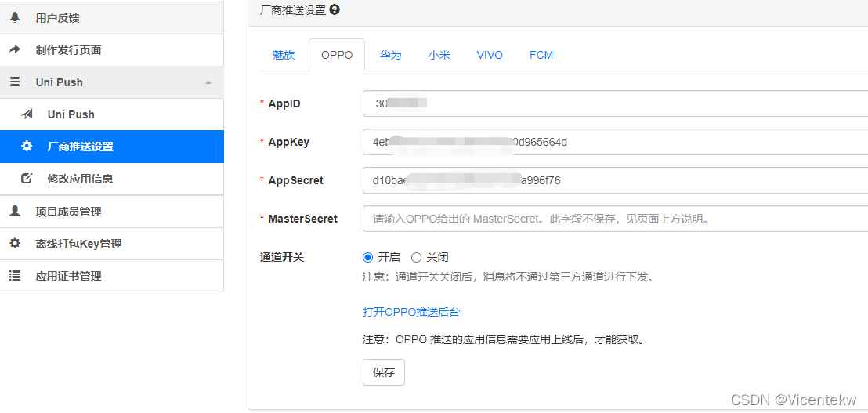Click the person icon beside 项目成员管理
The width and height of the screenshot is (868, 413).
coord(15,211)
